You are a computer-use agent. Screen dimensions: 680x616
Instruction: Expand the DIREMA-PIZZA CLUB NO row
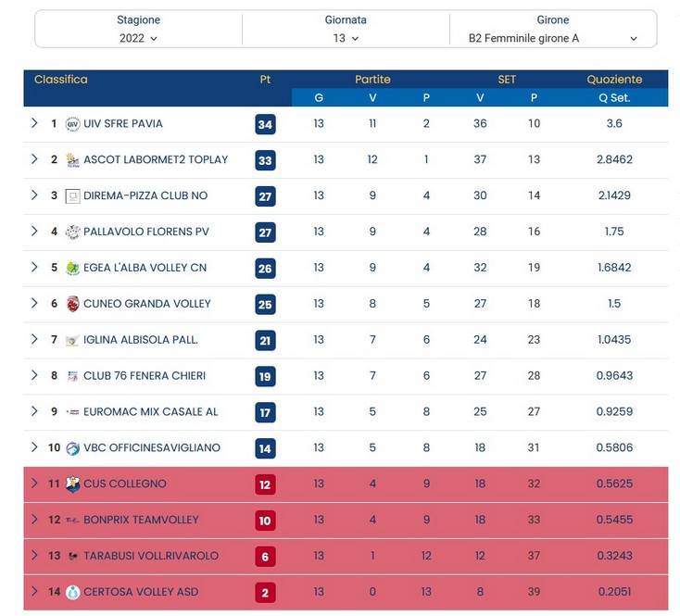(x=34, y=195)
